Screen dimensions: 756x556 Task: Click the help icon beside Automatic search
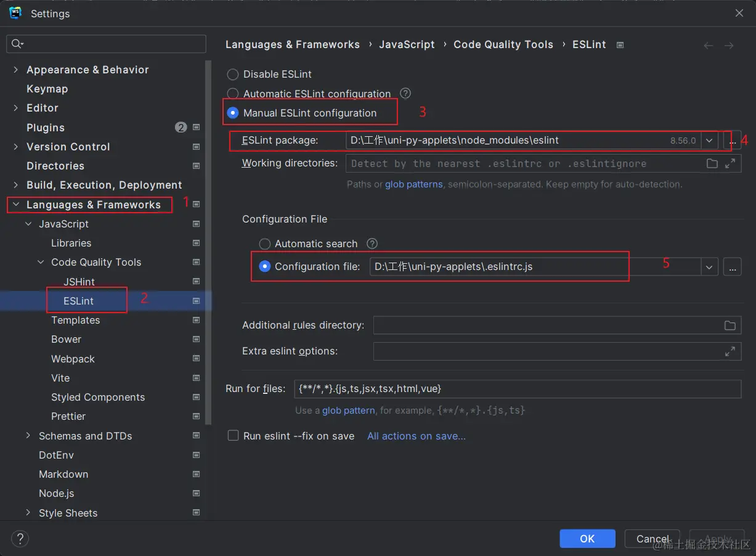372,243
